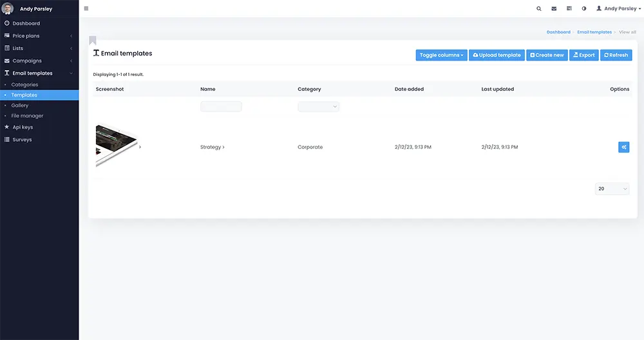Click the bookmark ribbon icon above panel
644x340 pixels.
(93, 40)
